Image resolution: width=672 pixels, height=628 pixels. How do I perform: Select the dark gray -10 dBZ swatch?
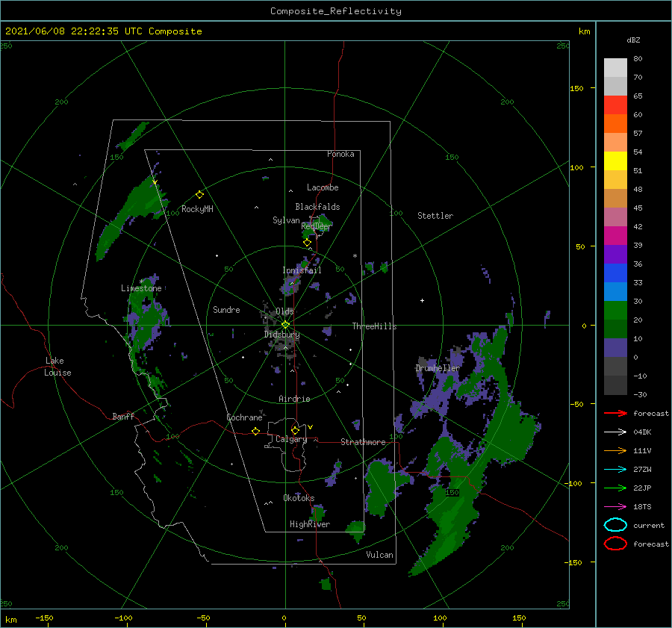(x=615, y=385)
